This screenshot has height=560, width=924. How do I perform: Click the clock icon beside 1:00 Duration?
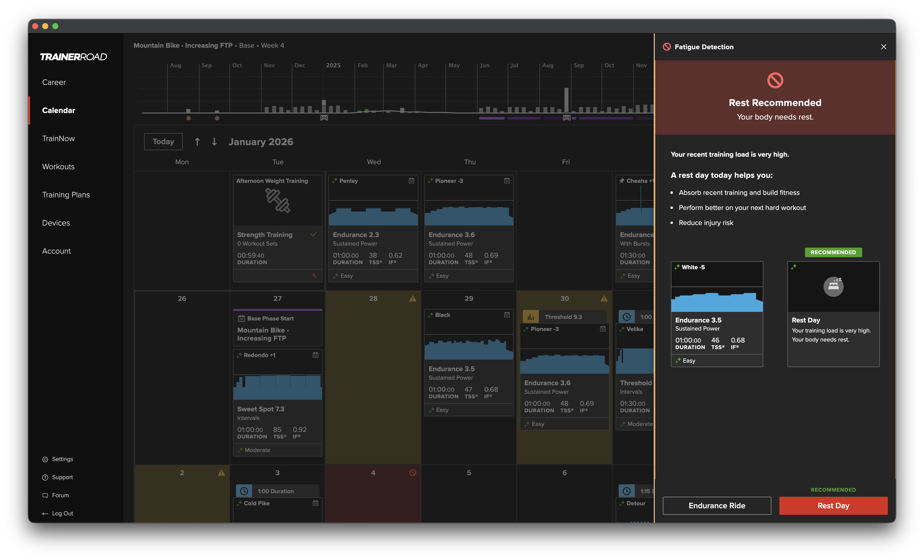[x=244, y=491]
